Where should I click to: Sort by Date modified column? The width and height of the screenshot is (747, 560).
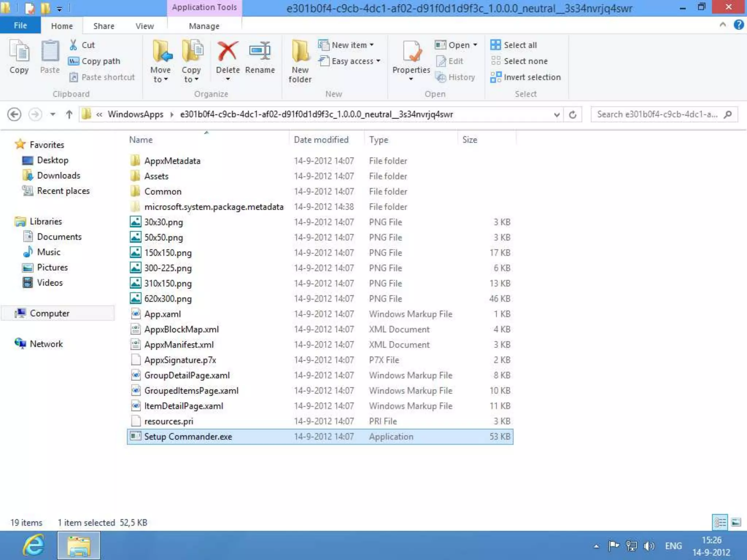(321, 140)
